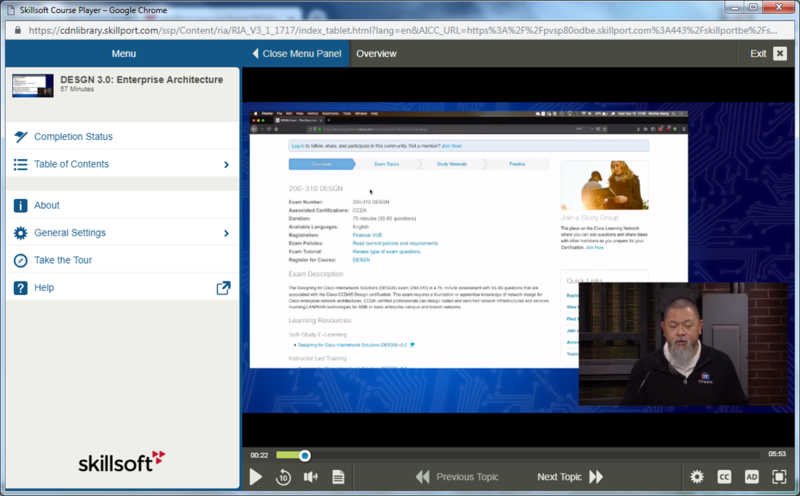Rewind 10 seconds with replay icon
The width and height of the screenshot is (800, 496).
pos(283,477)
